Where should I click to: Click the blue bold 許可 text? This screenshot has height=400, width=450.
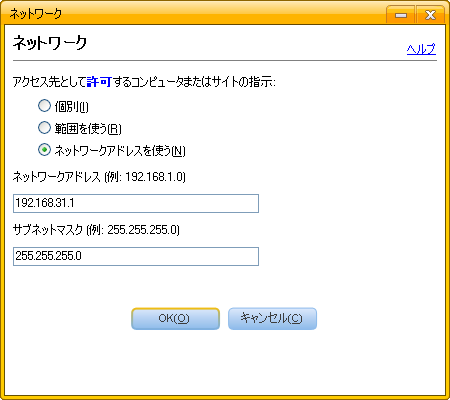[x=99, y=82]
